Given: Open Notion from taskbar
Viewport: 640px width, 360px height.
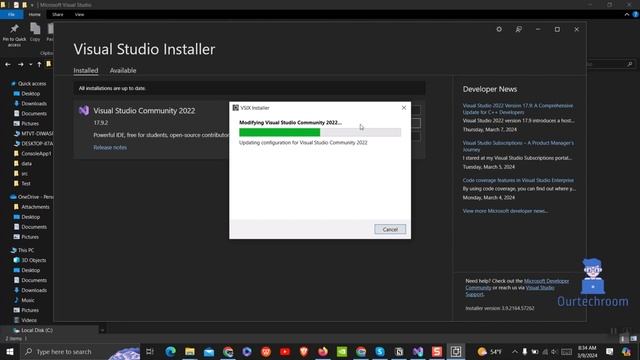Looking at the screenshot, I should (x=399, y=351).
